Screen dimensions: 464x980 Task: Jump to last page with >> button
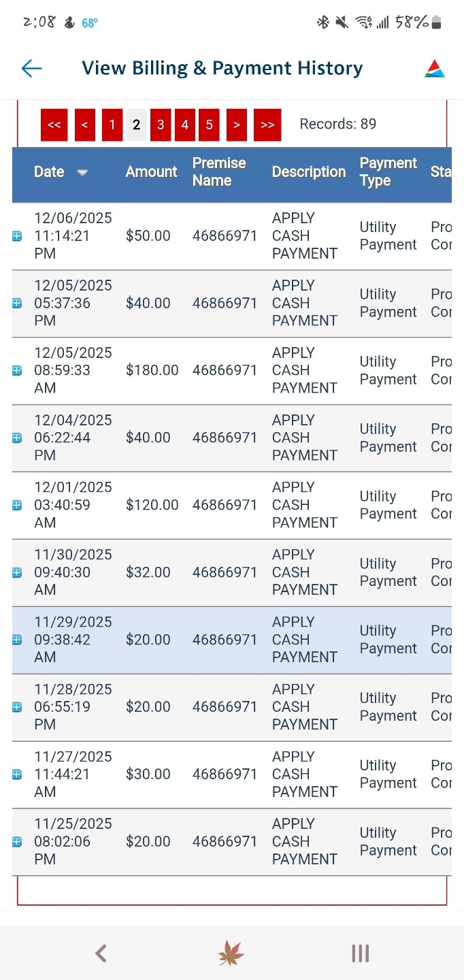pos(267,125)
